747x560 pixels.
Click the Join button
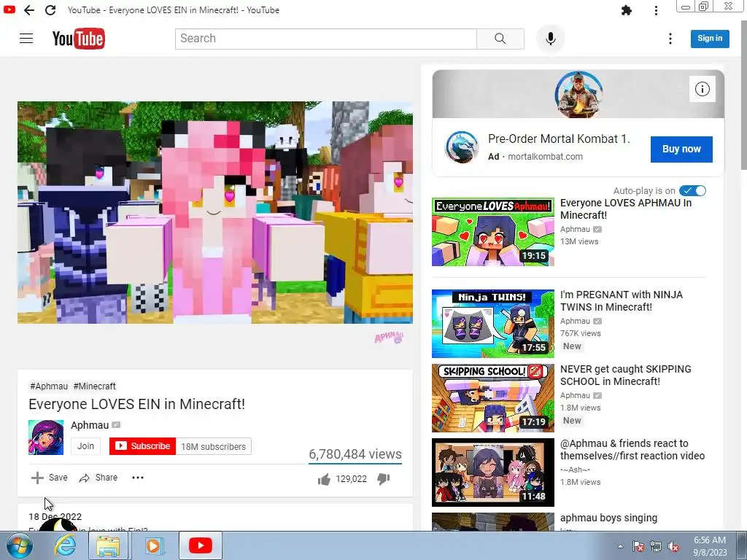point(86,446)
